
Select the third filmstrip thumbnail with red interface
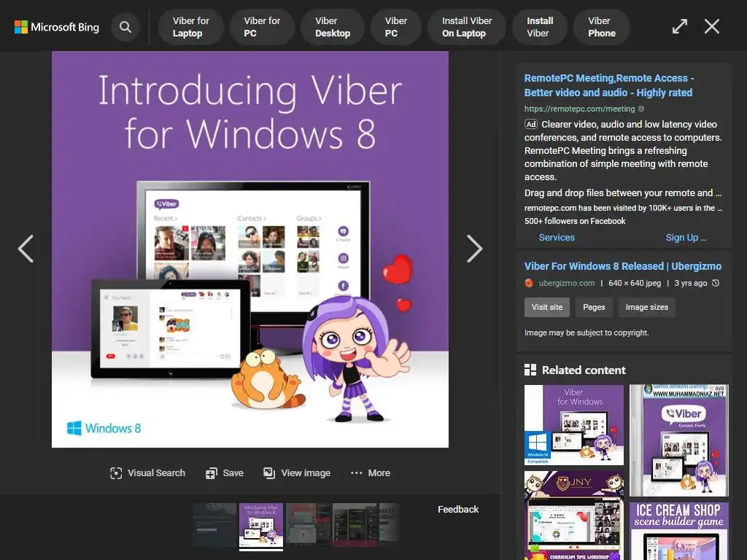click(307, 525)
